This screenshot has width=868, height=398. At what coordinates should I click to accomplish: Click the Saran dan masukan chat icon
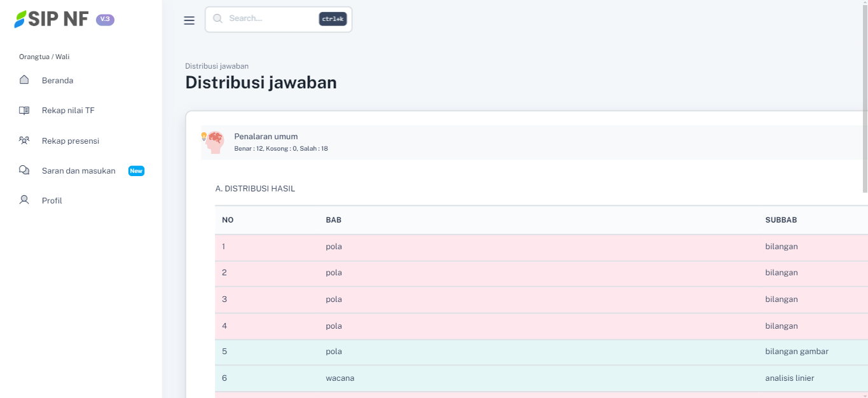click(24, 170)
